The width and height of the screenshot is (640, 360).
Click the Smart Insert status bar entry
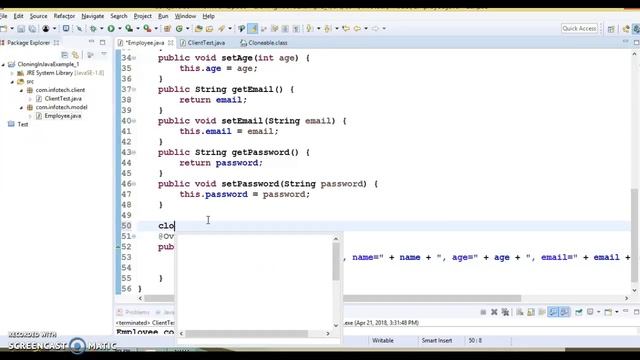[x=437, y=340]
